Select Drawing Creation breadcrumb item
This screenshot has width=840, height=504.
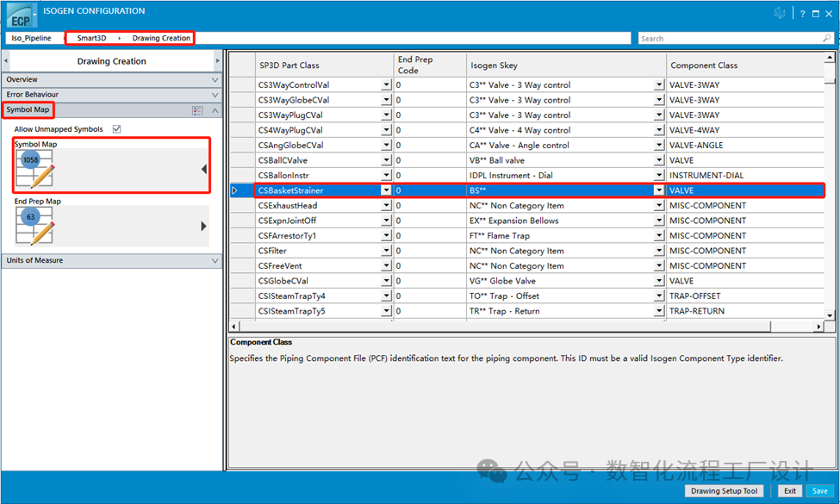coord(161,38)
